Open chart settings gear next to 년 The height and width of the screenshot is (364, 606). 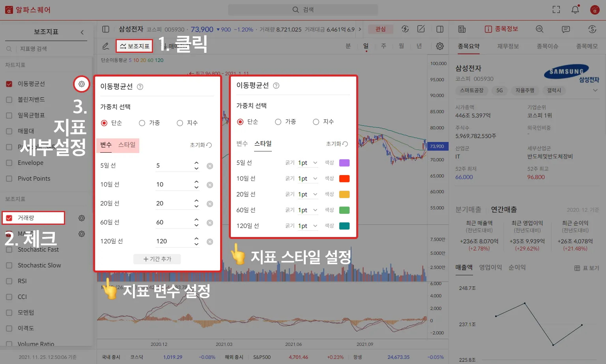pos(440,46)
